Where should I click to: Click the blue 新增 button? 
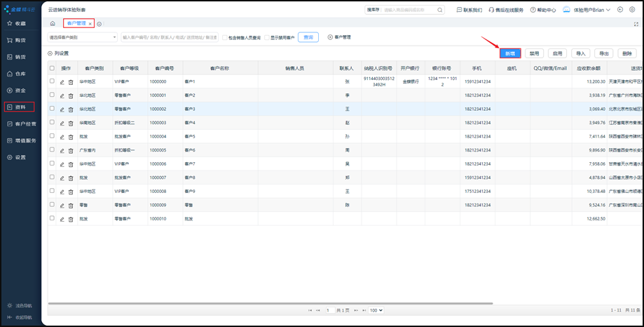[510, 53]
